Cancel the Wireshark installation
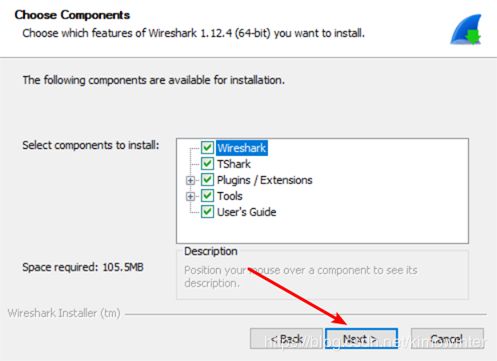This screenshot has height=361, width=497. pyautogui.click(x=447, y=339)
